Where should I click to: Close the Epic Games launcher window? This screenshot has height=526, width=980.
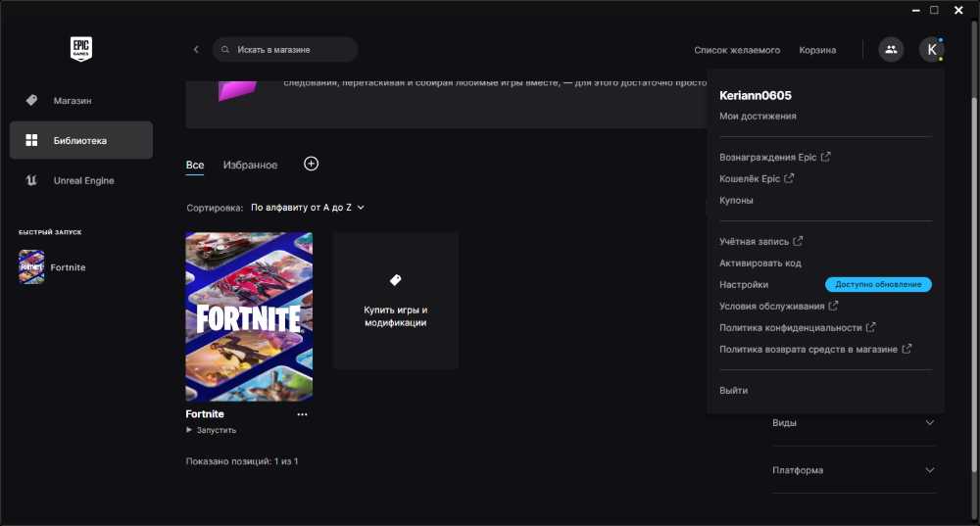click(x=958, y=10)
